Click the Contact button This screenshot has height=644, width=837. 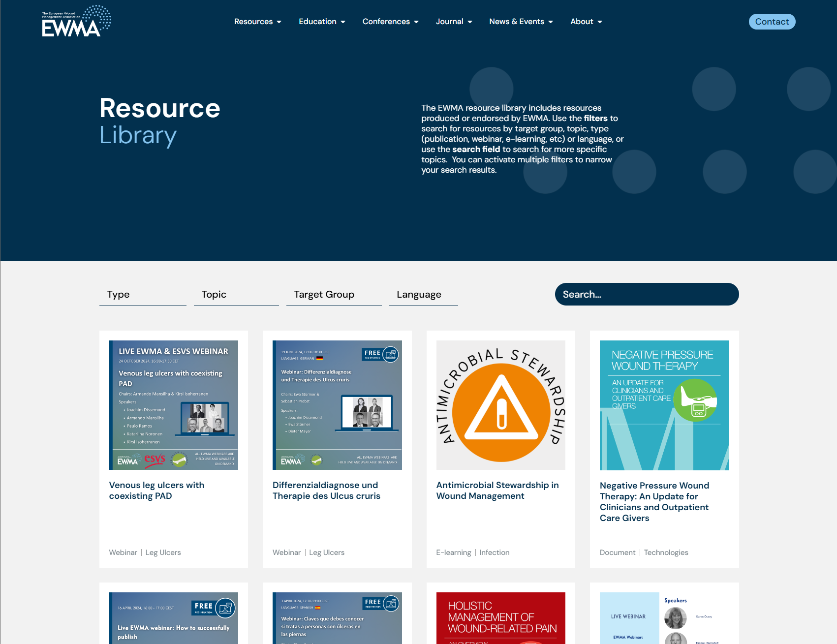(772, 22)
